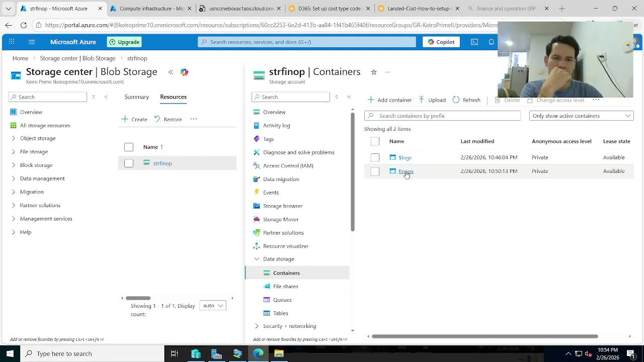Collapse the Storage center blade with chevrons
This screenshot has width=644, height=362.
[x=171, y=72]
